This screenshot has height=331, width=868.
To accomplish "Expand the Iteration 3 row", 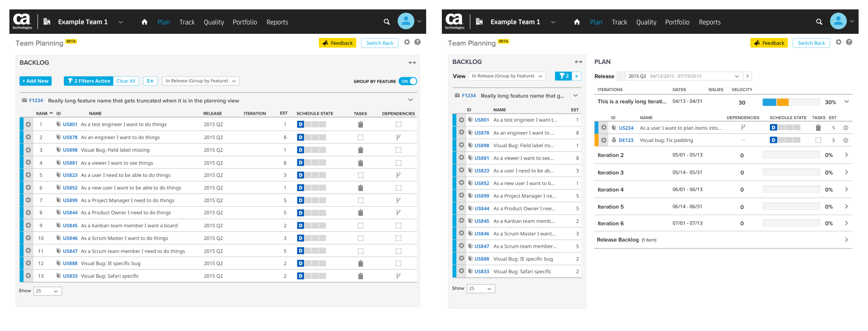I will click(x=846, y=172).
